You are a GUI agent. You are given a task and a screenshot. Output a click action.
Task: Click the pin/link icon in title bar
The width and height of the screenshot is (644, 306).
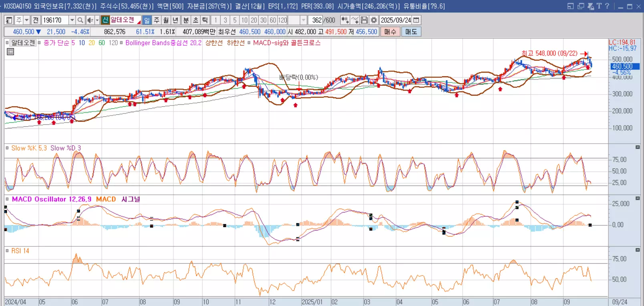click(591, 6)
